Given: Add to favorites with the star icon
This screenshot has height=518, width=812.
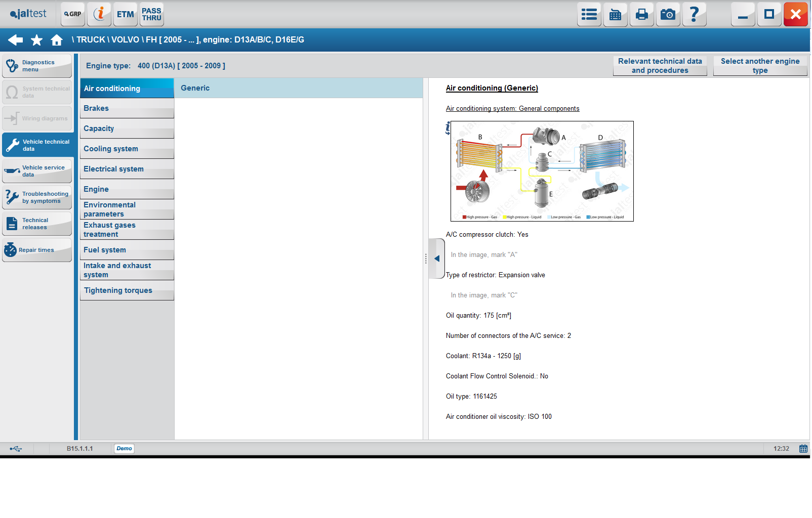Looking at the screenshot, I should (x=36, y=40).
